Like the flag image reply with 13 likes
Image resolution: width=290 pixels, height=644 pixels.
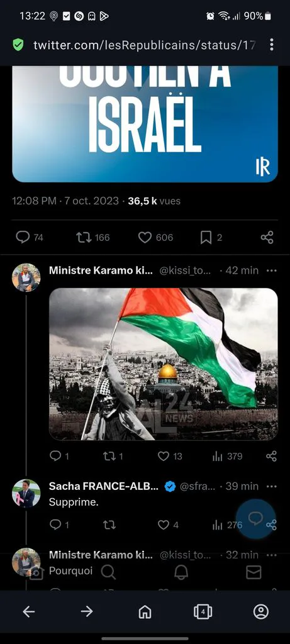tap(164, 456)
